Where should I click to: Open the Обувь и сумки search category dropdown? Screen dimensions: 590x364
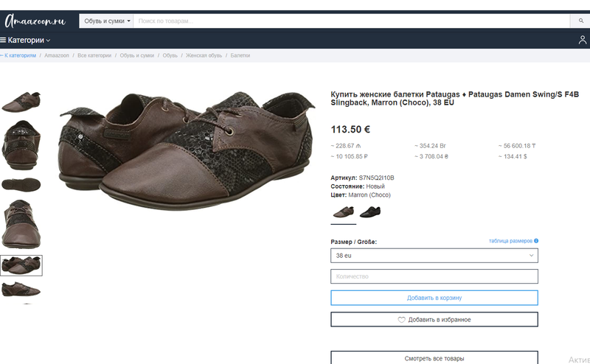(106, 21)
